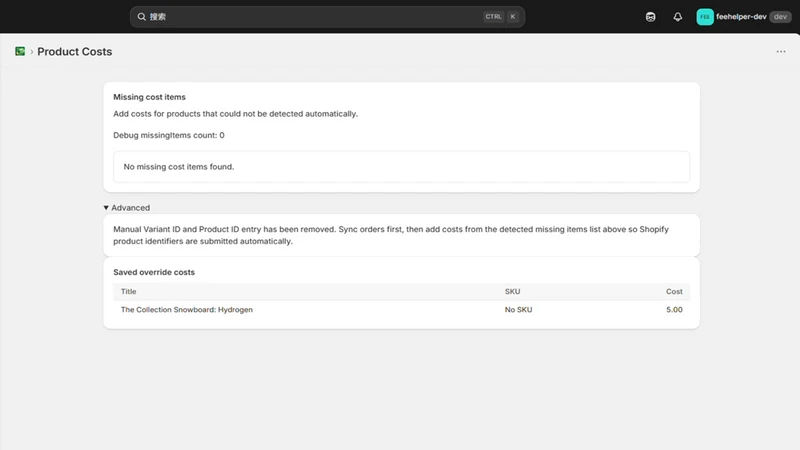Click the Product Costs page title
This screenshot has width=800, height=450.
point(74,52)
